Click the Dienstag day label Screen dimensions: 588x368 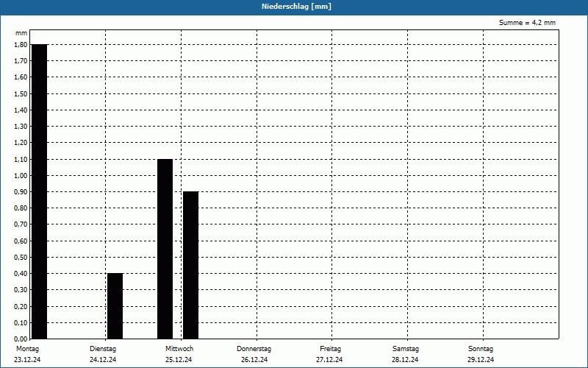click(x=103, y=349)
